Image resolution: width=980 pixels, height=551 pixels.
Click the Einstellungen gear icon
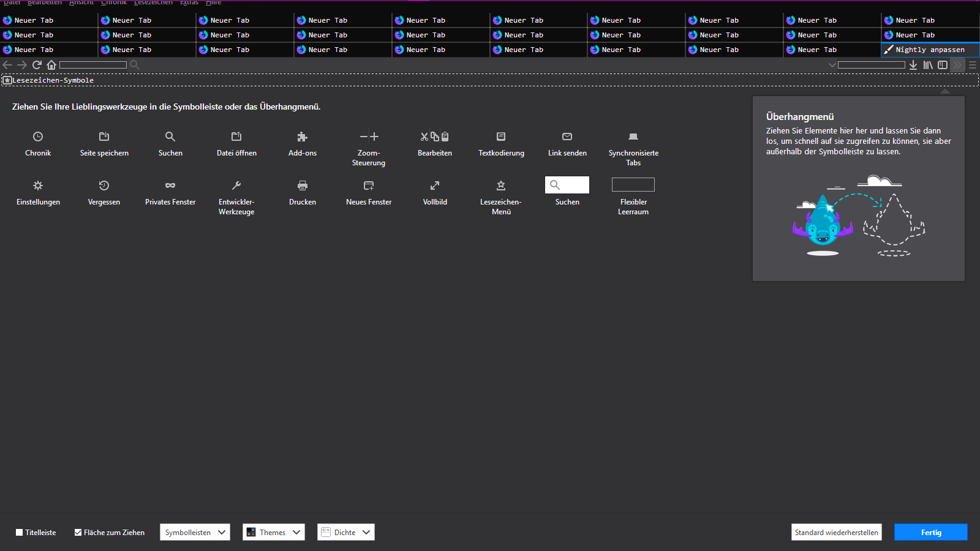[38, 186]
